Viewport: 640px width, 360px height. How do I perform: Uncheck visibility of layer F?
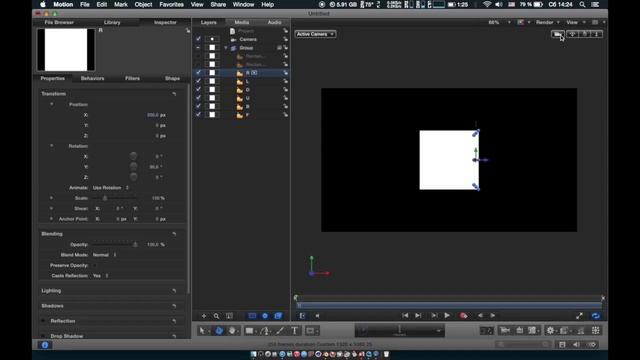[x=198, y=115]
